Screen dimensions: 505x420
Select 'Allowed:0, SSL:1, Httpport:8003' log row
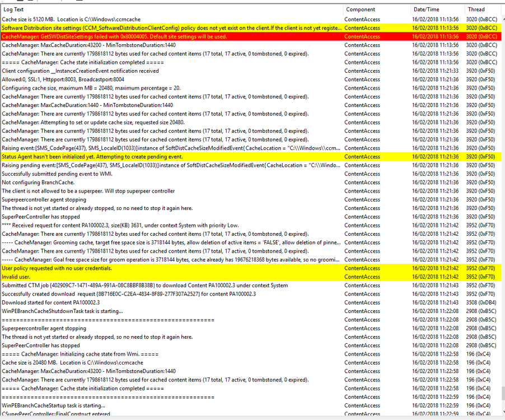[251, 80]
